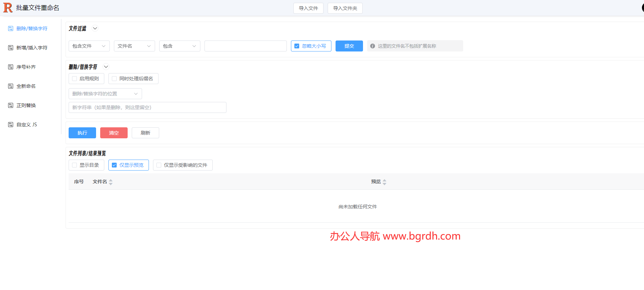644x290 pixels.
Task: Check the 显示目录 option
Action: (x=74, y=165)
